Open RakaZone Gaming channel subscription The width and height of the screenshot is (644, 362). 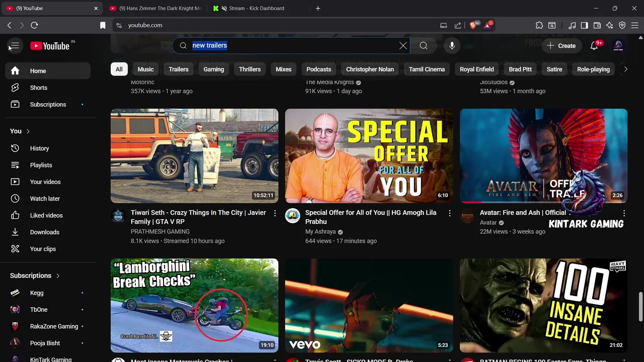pyautogui.click(x=48, y=326)
